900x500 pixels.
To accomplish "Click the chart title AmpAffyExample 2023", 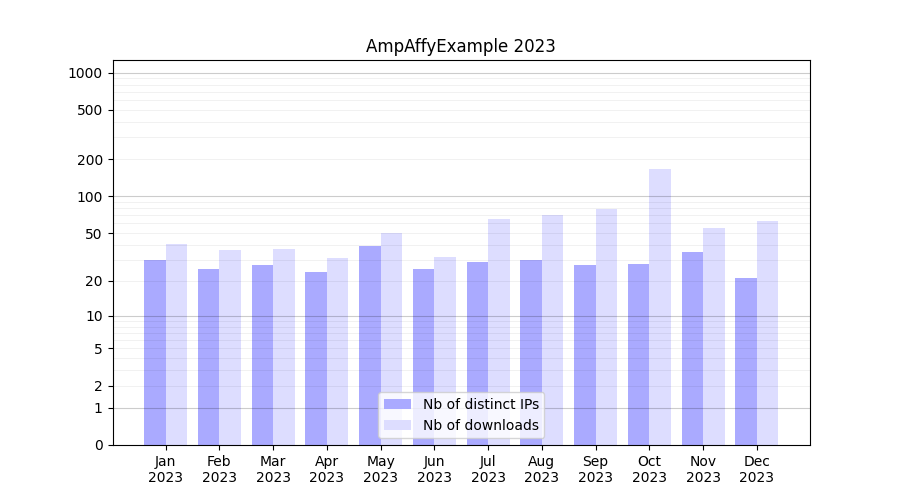I will pyautogui.click(x=460, y=46).
